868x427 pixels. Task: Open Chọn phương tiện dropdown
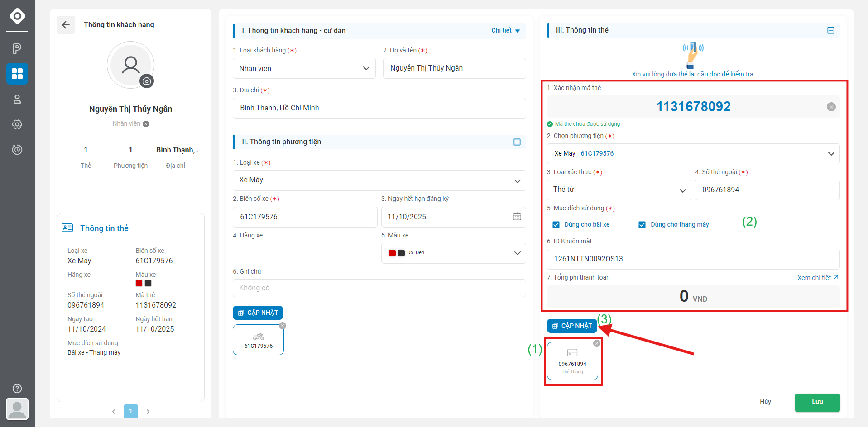coord(693,154)
